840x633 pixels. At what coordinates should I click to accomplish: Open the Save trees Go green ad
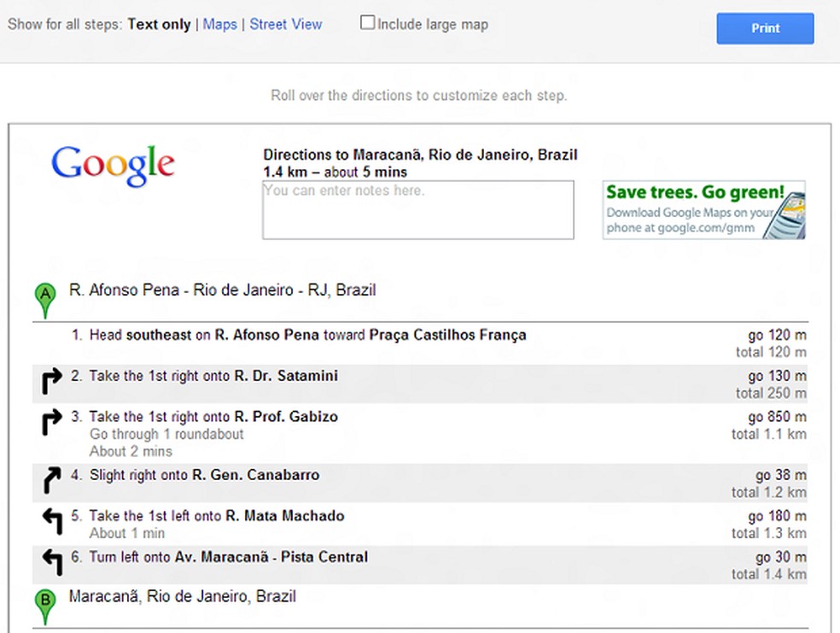703,210
